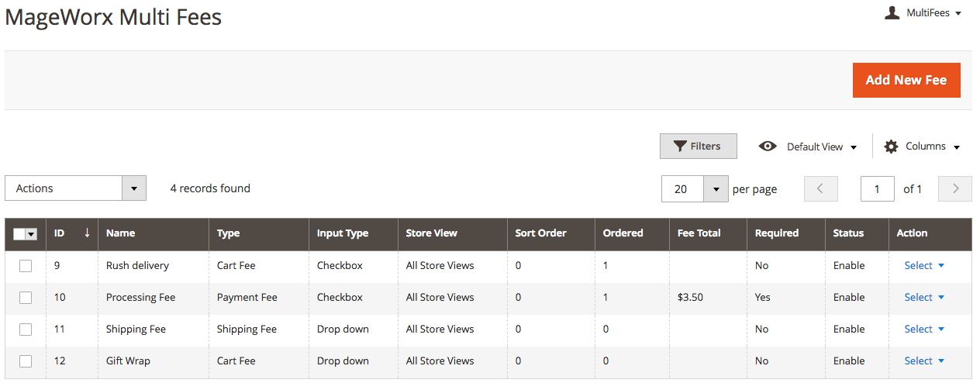The width and height of the screenshot is (980, 390).
Task: Click the eye icon for Default View
Action: pos(768,146)
